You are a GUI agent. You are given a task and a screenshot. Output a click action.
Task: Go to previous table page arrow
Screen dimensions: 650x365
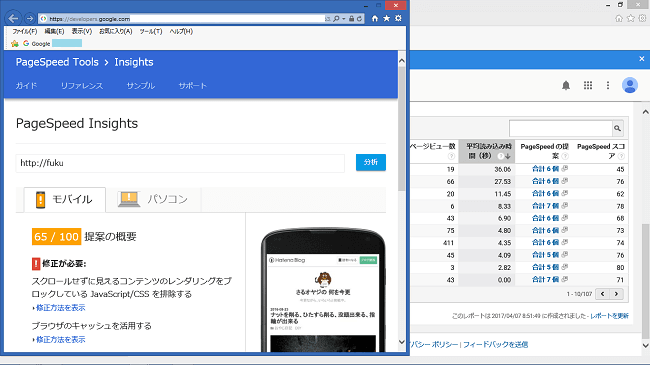tap(602, 294)
